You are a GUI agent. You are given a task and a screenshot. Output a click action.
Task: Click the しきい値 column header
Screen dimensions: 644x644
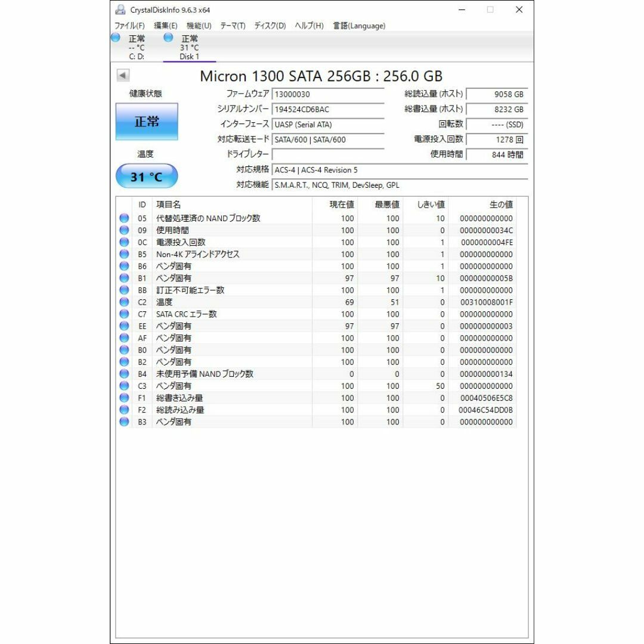[x=426, y=204]
